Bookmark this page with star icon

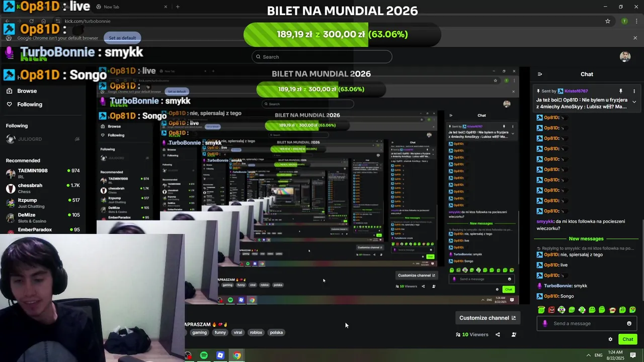click(x=608, y=21)
